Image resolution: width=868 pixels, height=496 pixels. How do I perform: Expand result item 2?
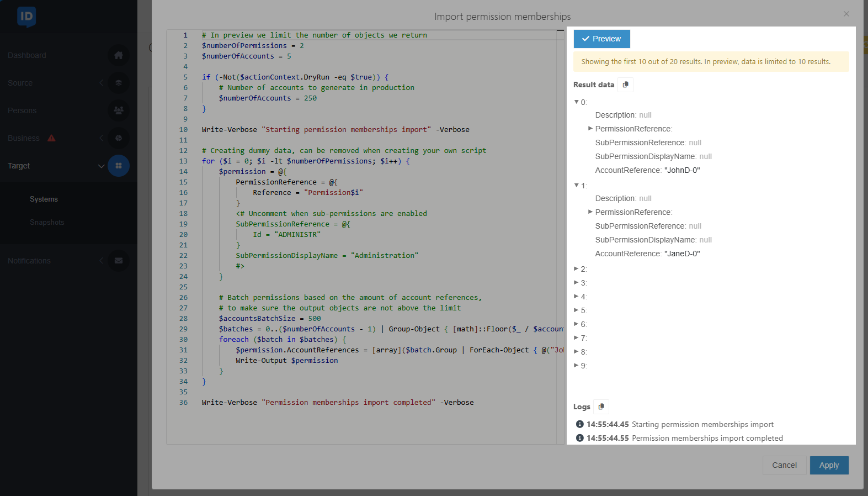pos(577,269)
